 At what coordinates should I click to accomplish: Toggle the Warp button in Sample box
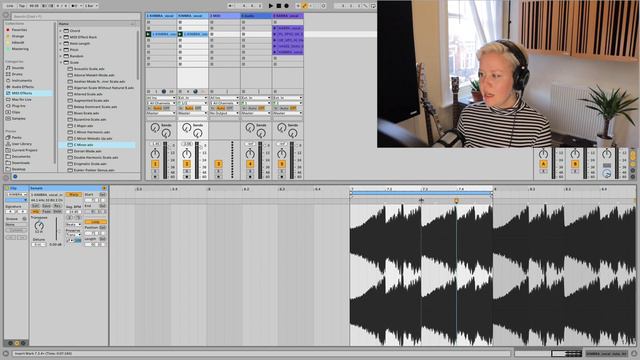tap(73, 195)
